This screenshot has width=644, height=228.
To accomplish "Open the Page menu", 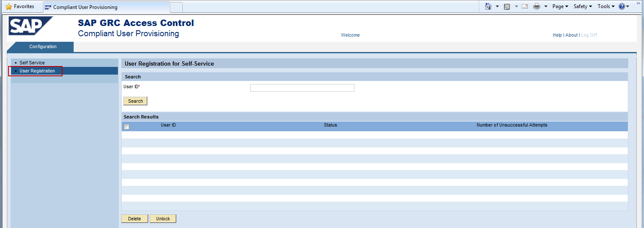I will (560, 6).
